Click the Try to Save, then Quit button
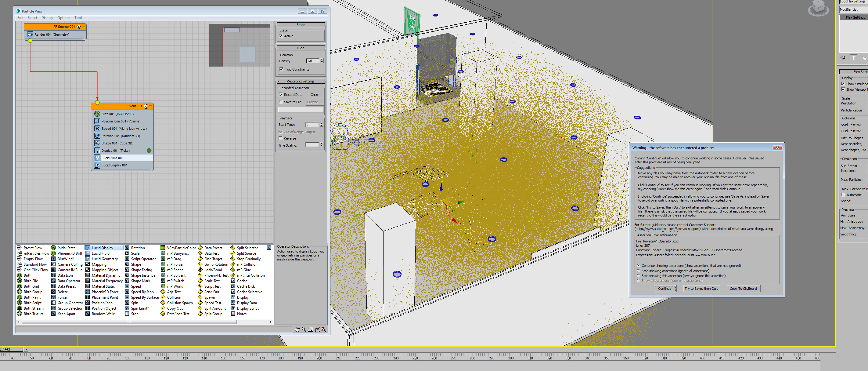 [701, 289]
